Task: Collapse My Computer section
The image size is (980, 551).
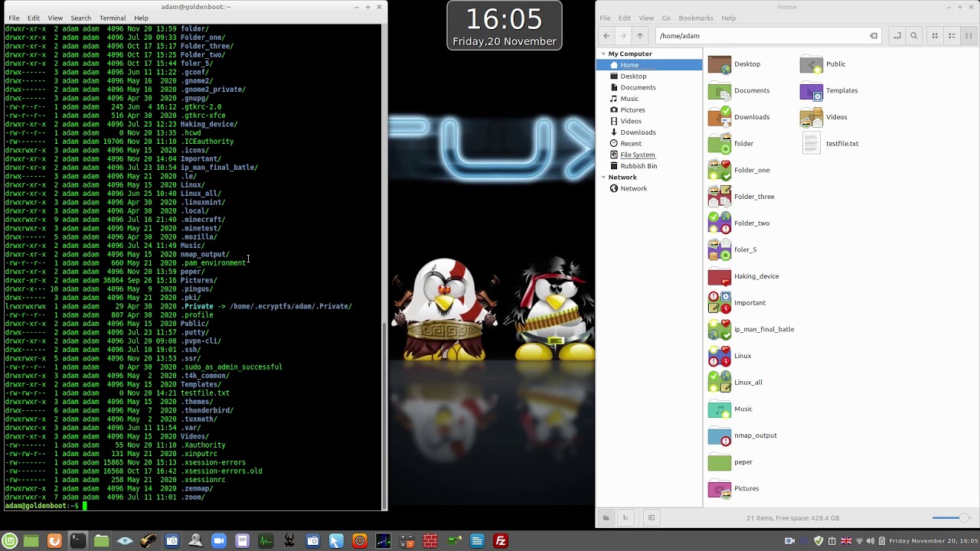Action: tap(603, 54)
